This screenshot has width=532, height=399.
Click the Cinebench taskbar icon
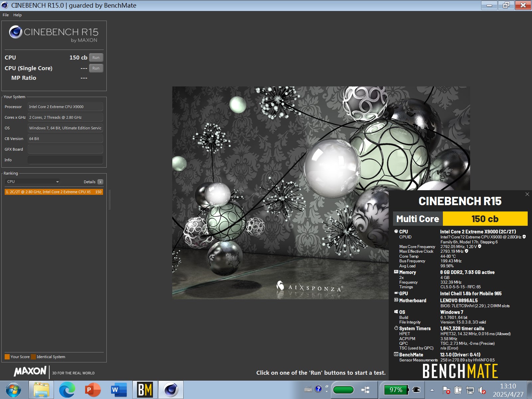pyautogui.click(x=171, y=390)
